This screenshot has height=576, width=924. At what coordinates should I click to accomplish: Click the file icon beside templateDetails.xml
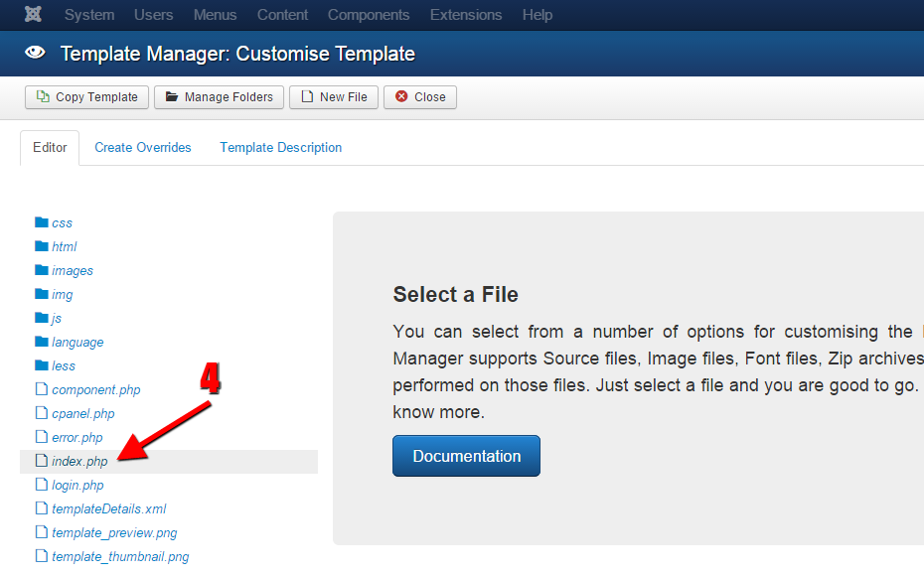point(42,508)
